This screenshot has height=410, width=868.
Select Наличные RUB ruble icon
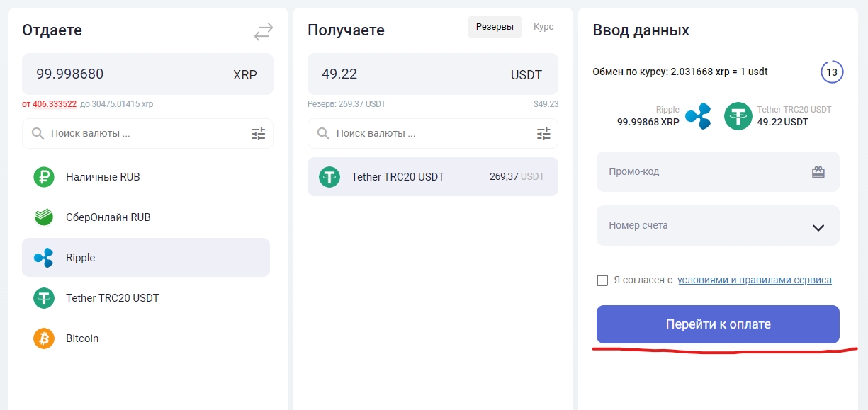(44, 177)
